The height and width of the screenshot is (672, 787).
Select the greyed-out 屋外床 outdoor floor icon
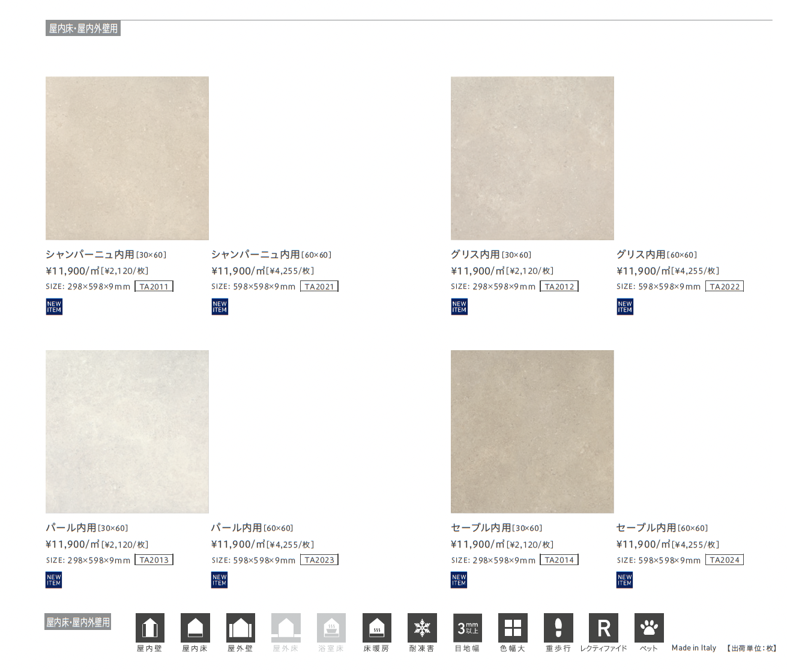click(x=286, y=628)
